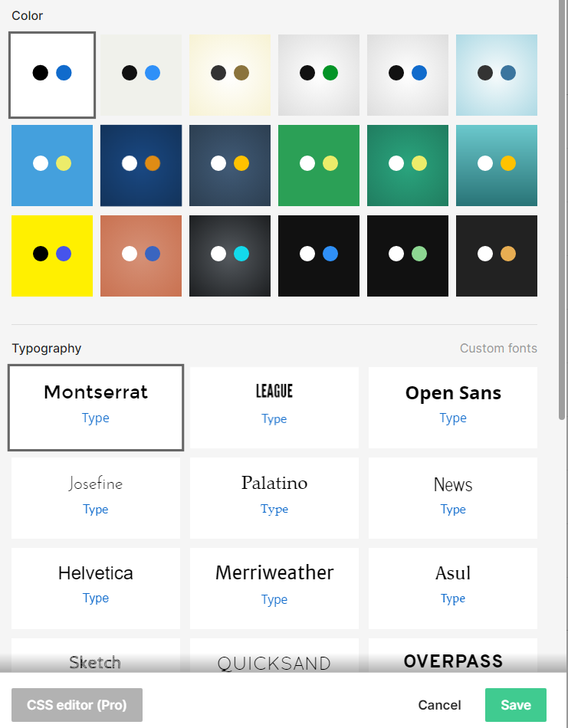Pick the dark gray theme with cyan dot

click(x=230, y=256)
